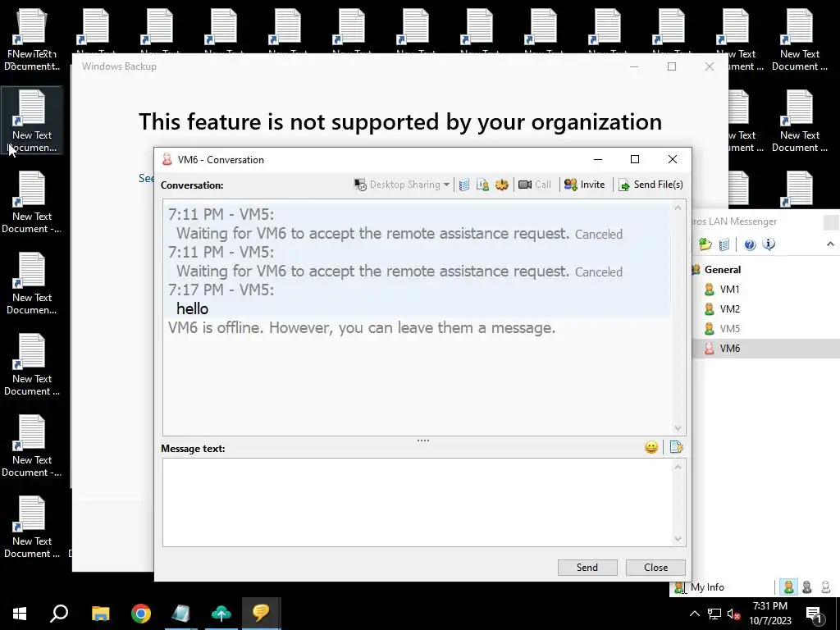
Task: Open the notification center icon
Action: tap(815, 614)
